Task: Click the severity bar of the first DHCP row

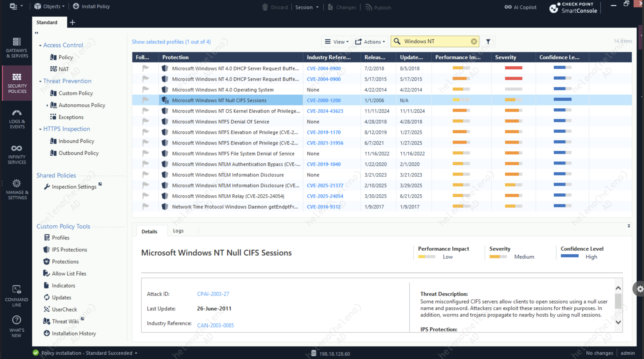Action: 513,68
